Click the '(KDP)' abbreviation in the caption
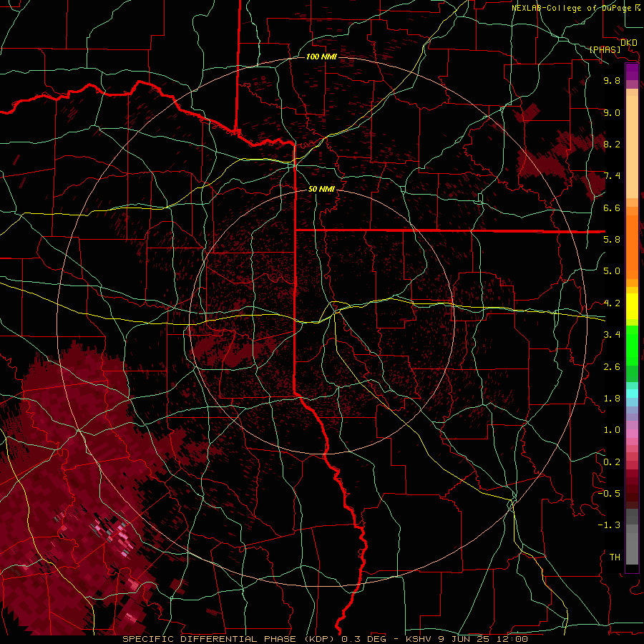 coord(318,639)
